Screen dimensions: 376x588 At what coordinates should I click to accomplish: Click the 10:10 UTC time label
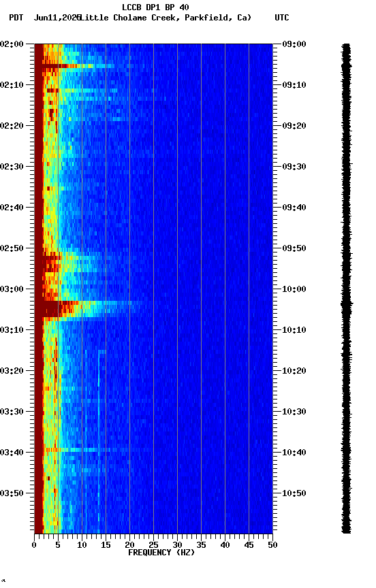294,330
